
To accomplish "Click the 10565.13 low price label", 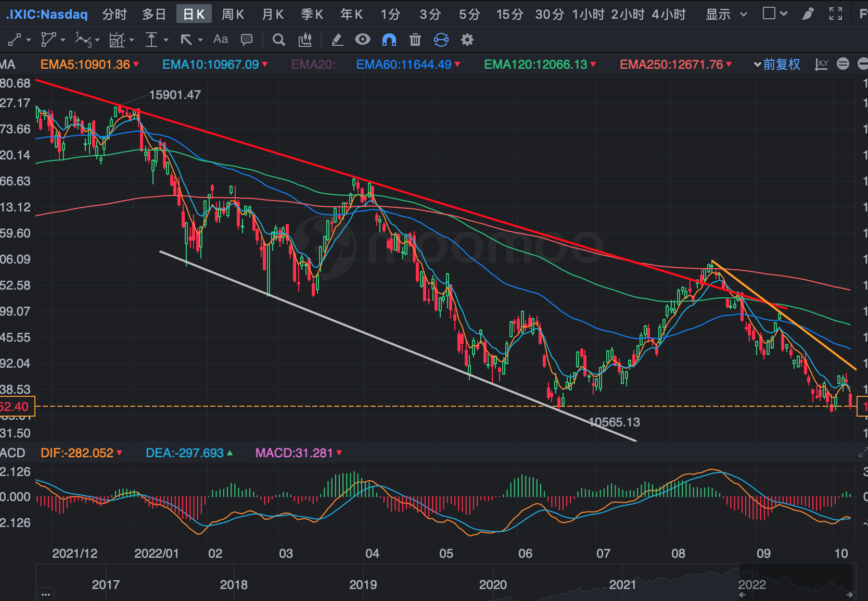I will [x=614, y=422].
